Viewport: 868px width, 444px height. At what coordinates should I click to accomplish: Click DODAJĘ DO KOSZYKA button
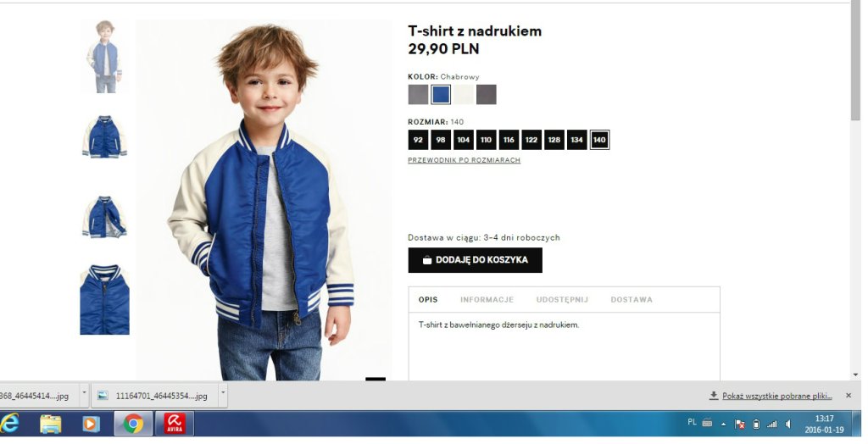coord(475,260)
